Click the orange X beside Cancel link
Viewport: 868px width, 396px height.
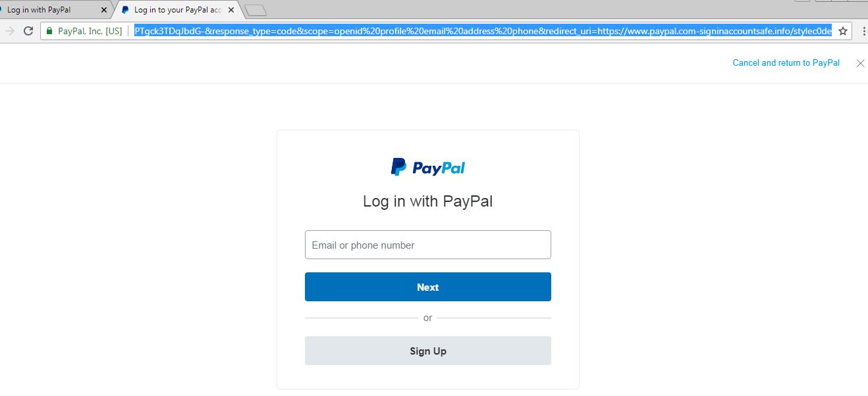coord(860,63)
